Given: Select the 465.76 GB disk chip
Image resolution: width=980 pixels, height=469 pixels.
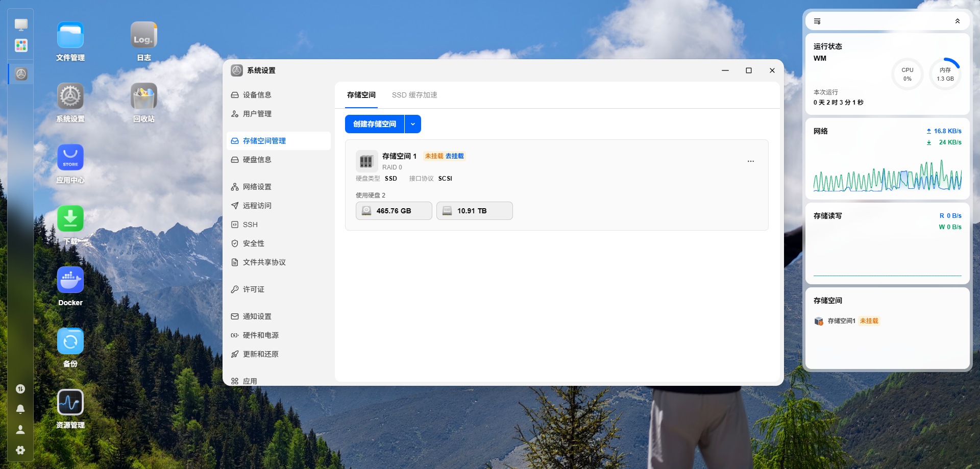Looking at the screenshot, I should tap(394, 211).
